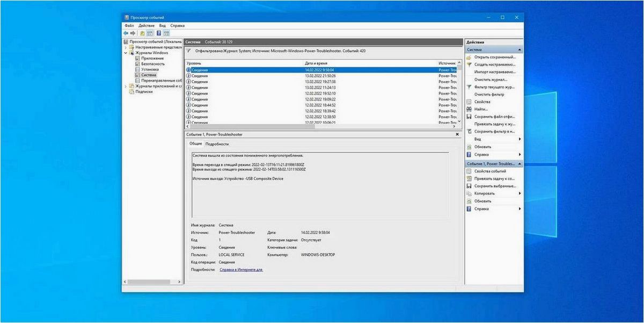Open the Справка submenu arrow under Событие 1

pos(519,209)
